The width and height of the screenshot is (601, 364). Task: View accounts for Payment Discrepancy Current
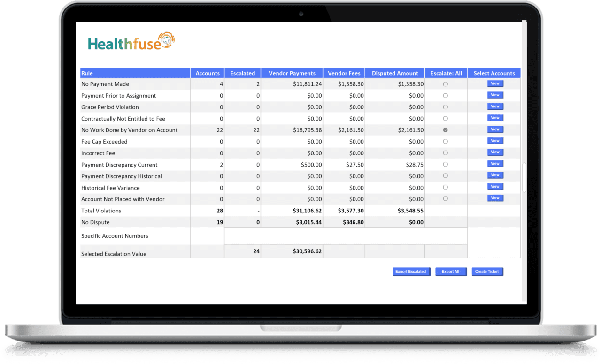tap(495, 164)
